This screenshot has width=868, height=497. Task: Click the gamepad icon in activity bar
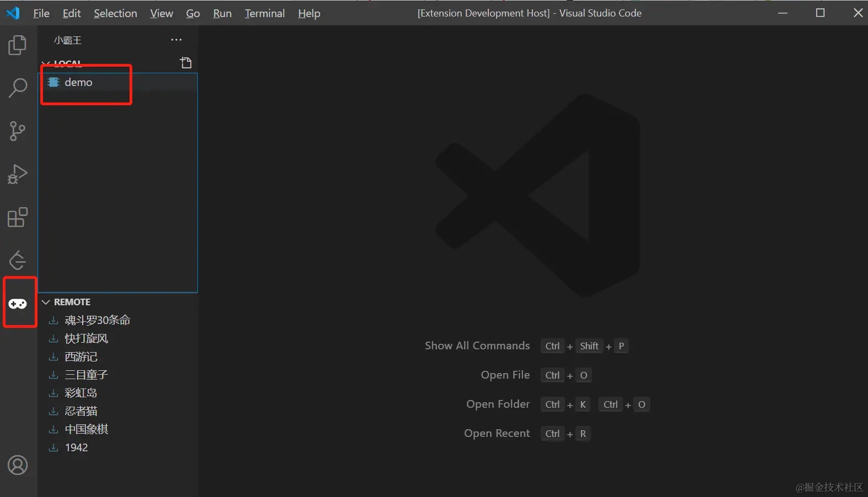tap(18, 304)
